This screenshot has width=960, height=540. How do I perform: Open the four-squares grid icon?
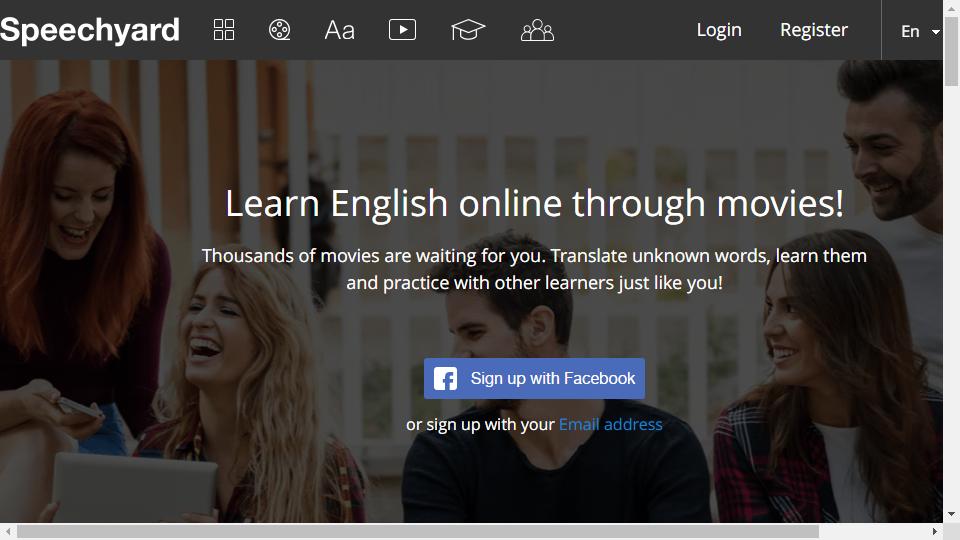click(223, 29)
